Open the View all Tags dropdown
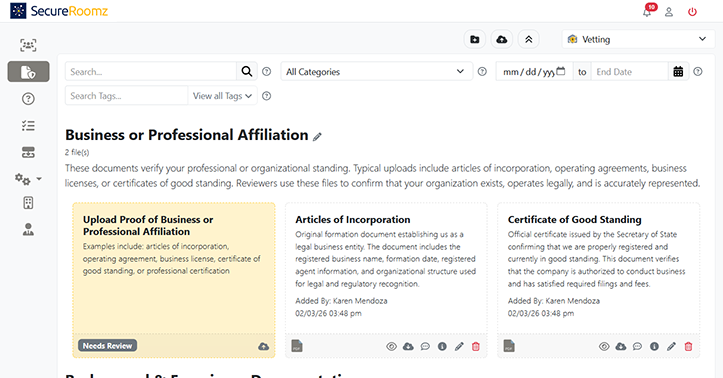The image size is (723, 378). [x=222, y=96]
